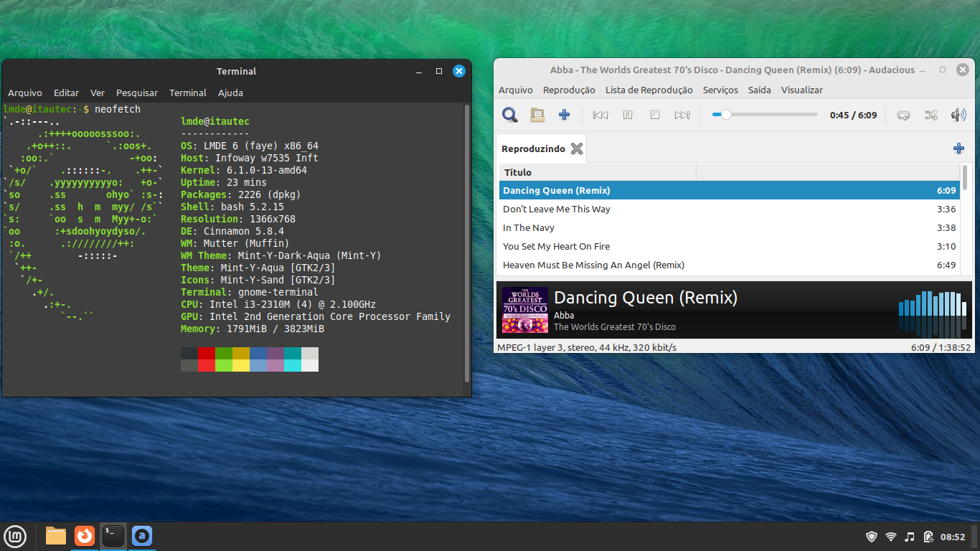Open the music note sound tray icon
980x551 pixels.
coord(910,537)
